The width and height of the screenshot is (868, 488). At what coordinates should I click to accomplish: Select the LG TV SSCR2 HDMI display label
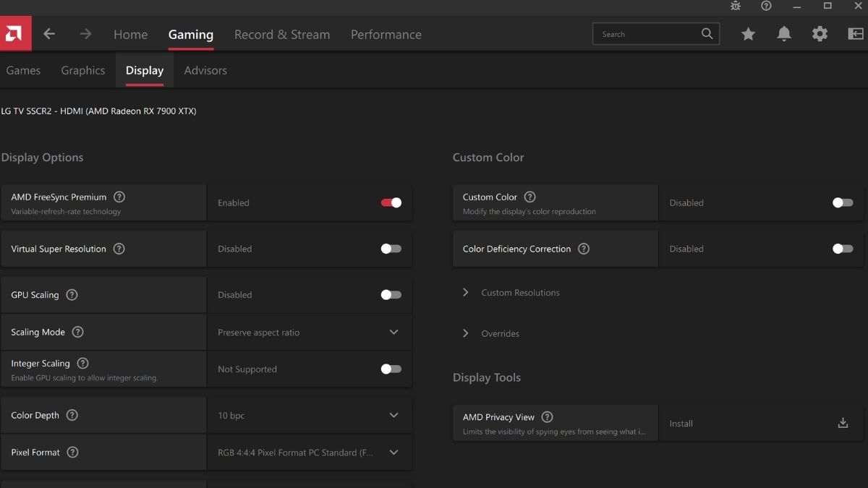click(98, 111)
